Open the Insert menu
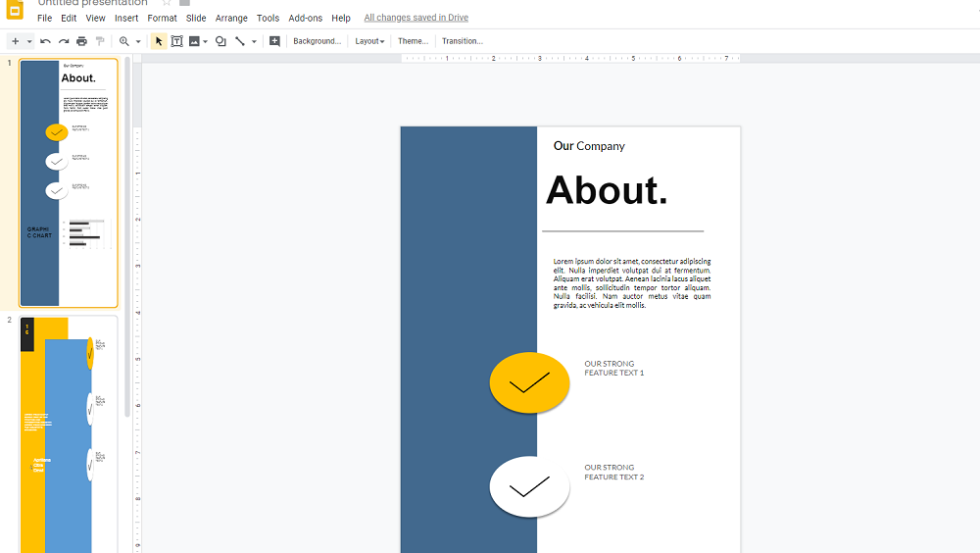Image resolution: width=980 pixels, height=553 pixels. (x=126, y=18)
